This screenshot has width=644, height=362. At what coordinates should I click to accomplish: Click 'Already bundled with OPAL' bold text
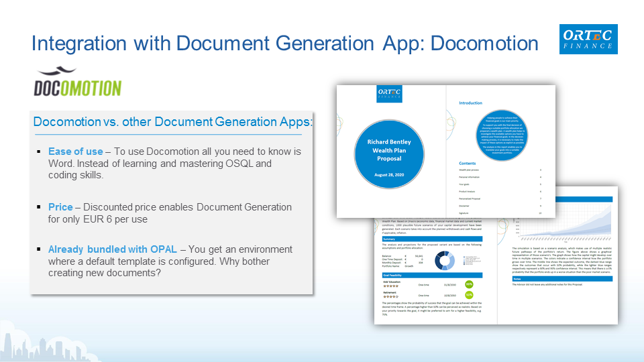click(113, 249)
